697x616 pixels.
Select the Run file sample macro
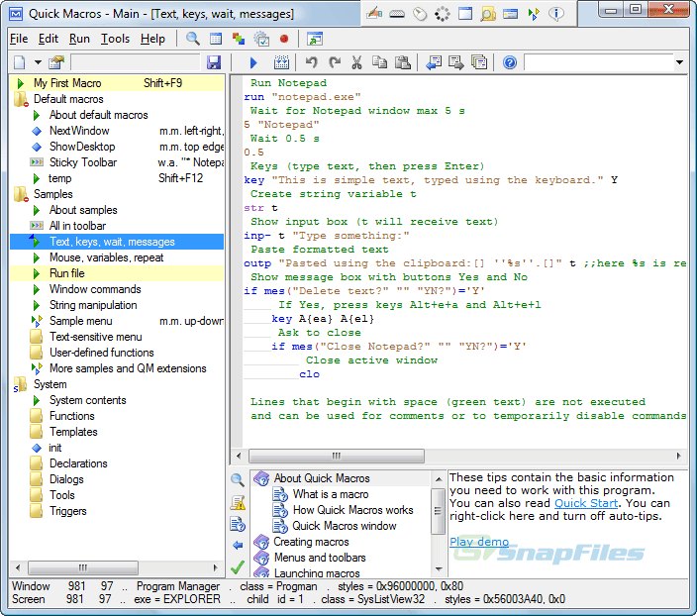117,273
